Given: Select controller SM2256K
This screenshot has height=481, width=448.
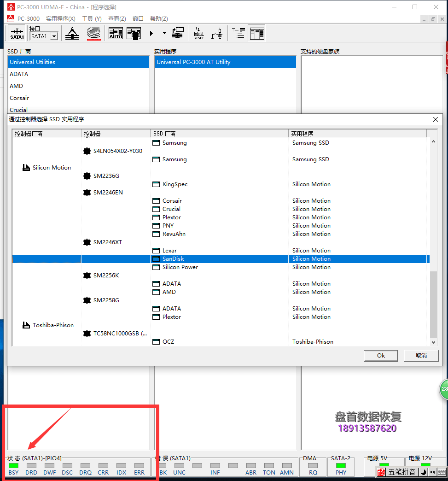Looking at the screenshot, I should (101, 275).
